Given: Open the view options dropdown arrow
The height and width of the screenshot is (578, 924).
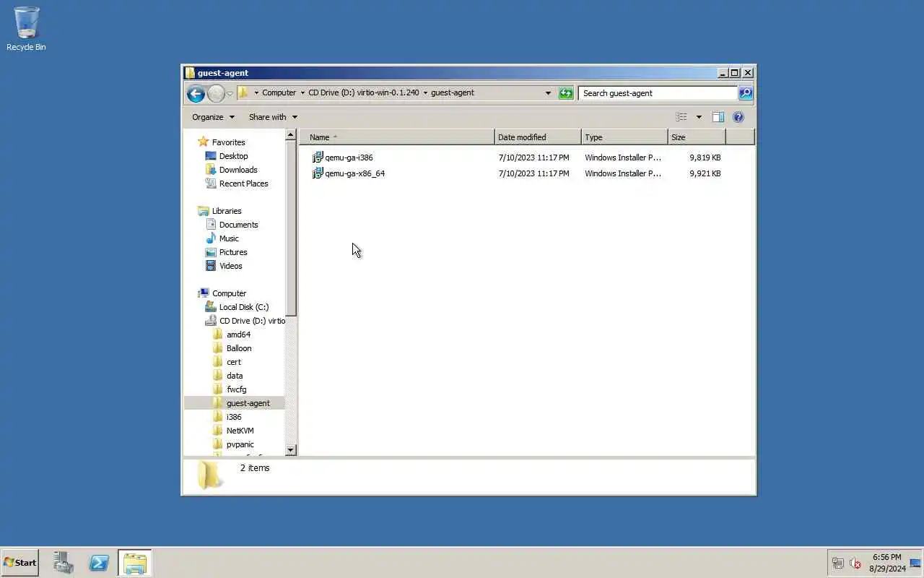Looking at the screenshot, I should (x=698, y=117).
